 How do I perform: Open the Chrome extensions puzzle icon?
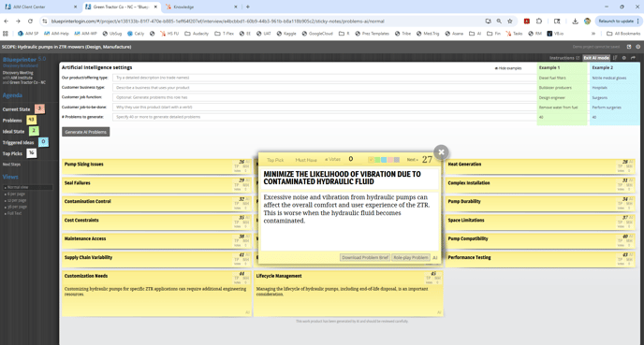(539, 21)
